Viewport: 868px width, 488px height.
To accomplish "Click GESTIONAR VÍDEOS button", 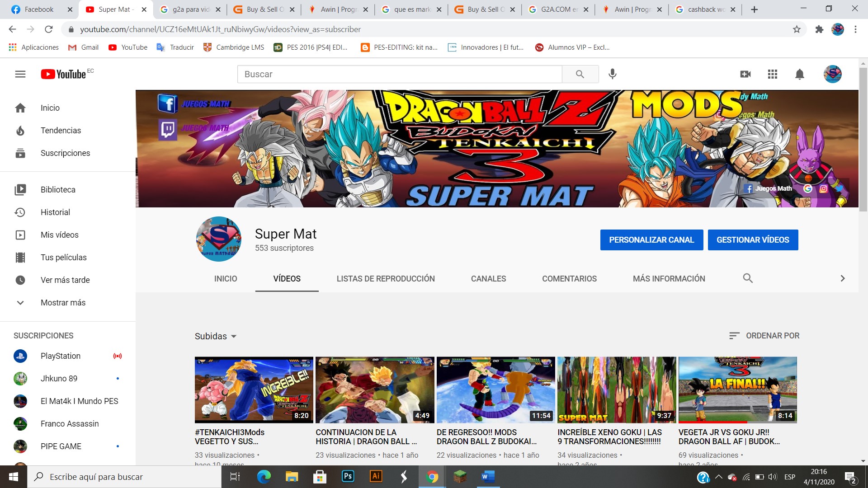I will tap(753, 240).
